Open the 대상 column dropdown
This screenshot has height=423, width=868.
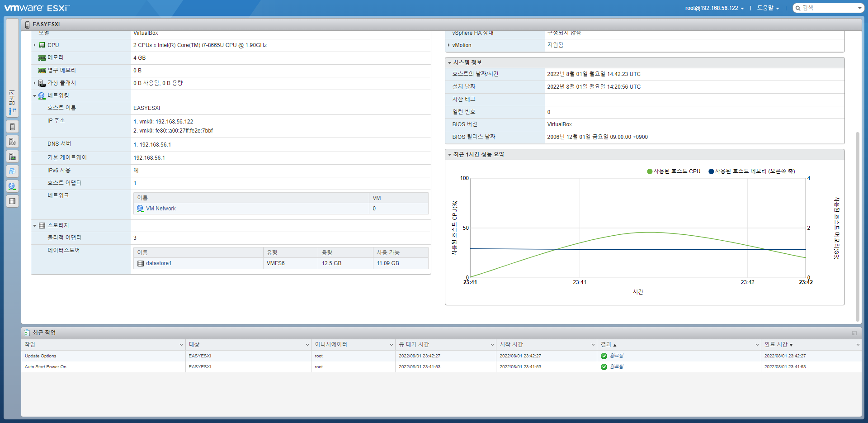pyautogui.click(x=307, y=345)
